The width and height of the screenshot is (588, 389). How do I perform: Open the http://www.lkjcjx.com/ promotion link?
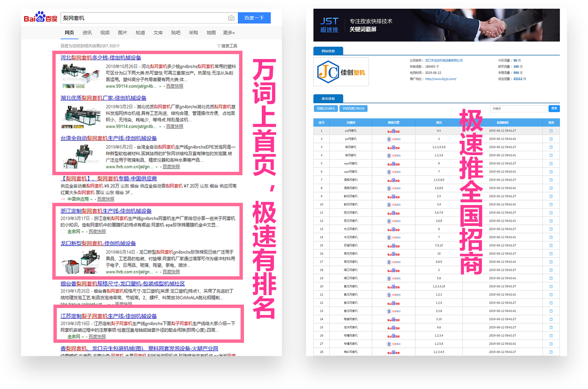[441, 79]
